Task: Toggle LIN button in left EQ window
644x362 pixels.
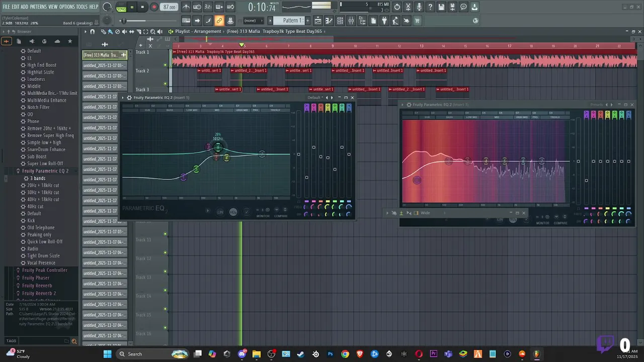Action: pos(220,212)
